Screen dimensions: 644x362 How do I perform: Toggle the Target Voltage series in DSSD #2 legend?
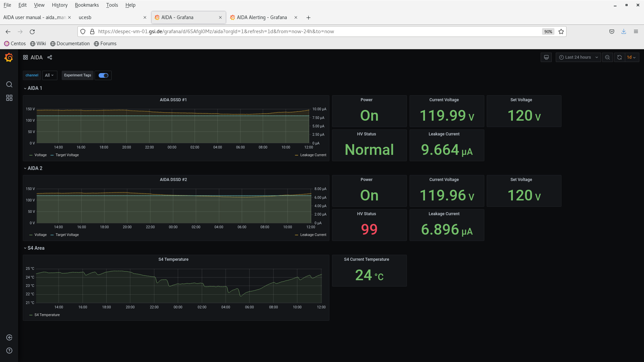point(67,235)
